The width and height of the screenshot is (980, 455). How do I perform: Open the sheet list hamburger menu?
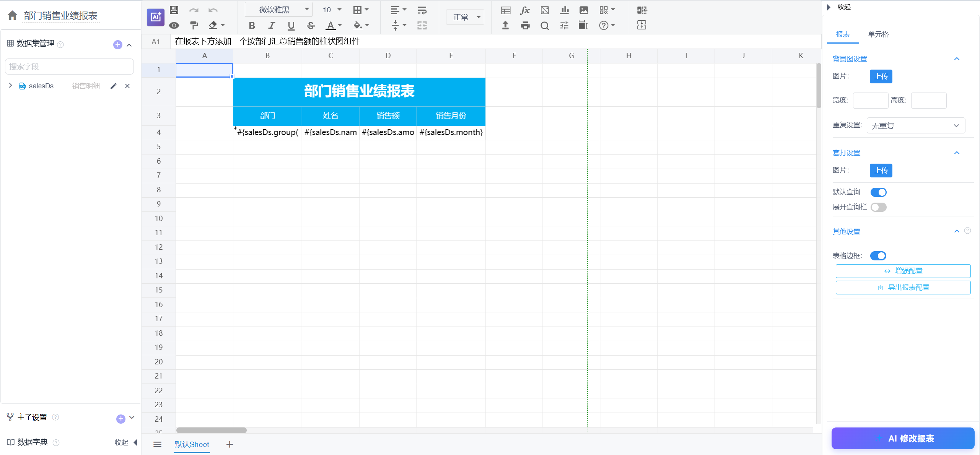[x=157, y=444]
